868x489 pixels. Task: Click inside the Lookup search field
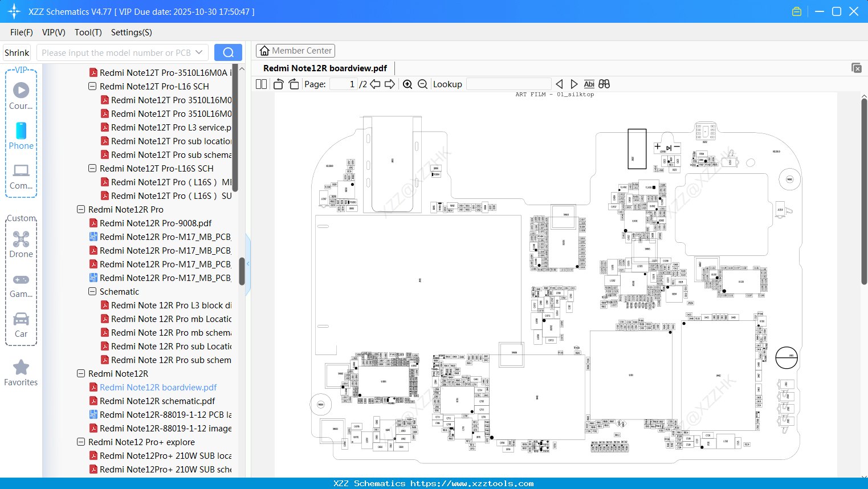pos(508,84)
